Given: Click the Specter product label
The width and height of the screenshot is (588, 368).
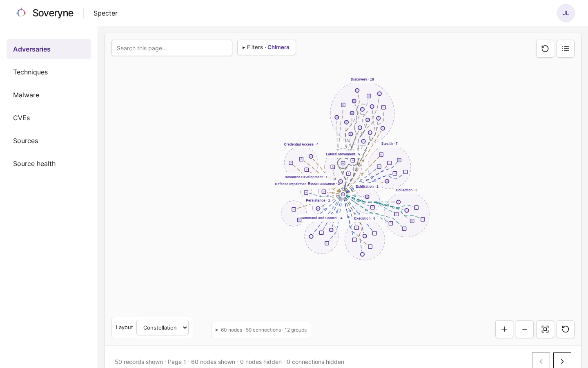Looking at the screenshot, I should click(x=105, y=13).
